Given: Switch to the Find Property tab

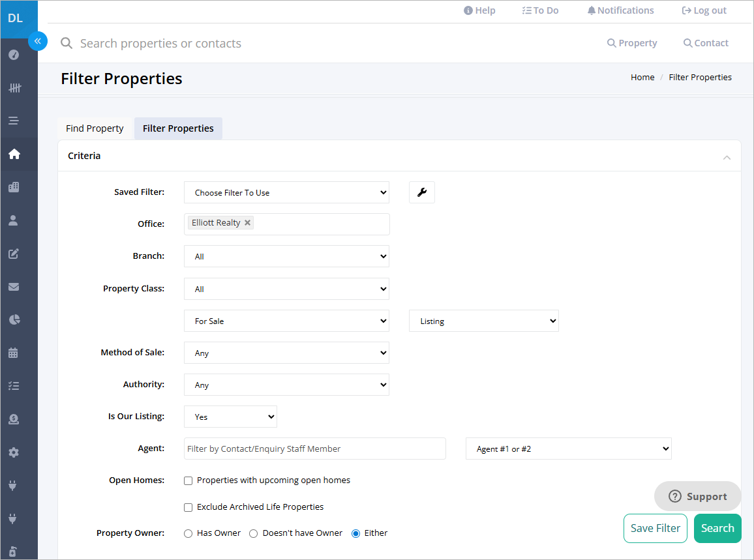Looking at the screenshot, I should pyautogui.click(x=95, y=128).
